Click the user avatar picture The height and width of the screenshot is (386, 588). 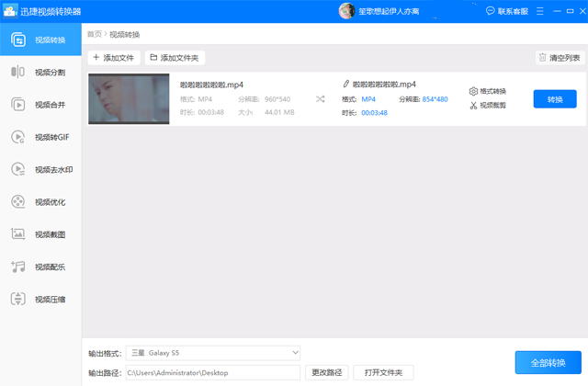(346, 11)
